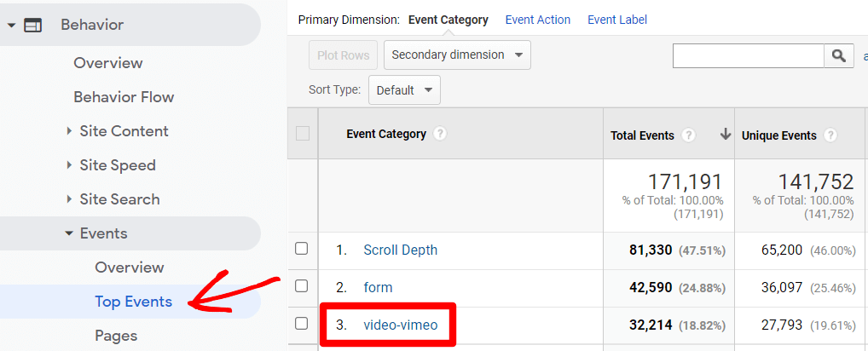Expand the Site Search section
Viewport: 868px width, 351px height.
[69, 199]
